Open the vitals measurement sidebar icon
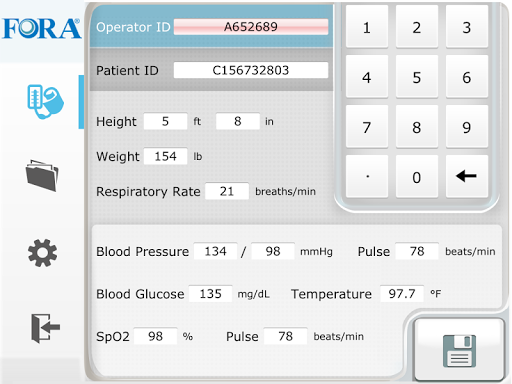 coord(45,101)
